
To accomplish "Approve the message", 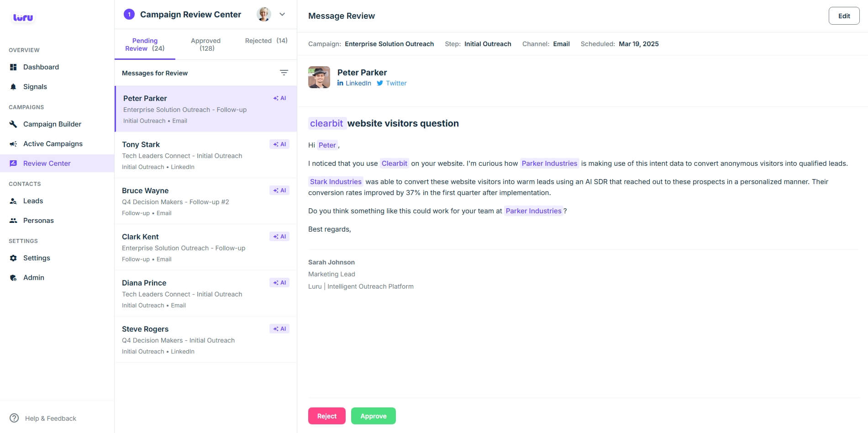I will (x=373, y=416).
